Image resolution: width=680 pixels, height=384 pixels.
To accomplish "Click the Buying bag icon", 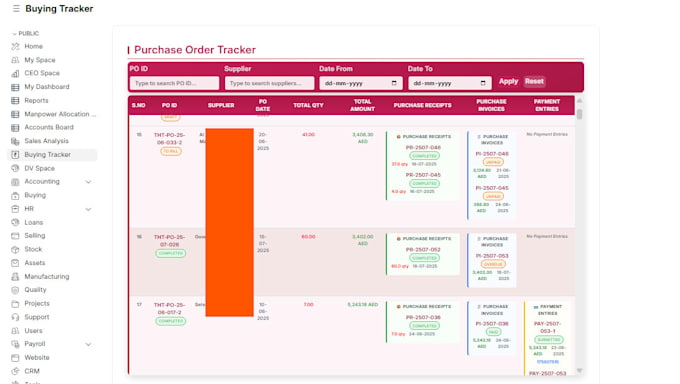I will [15, 195].
